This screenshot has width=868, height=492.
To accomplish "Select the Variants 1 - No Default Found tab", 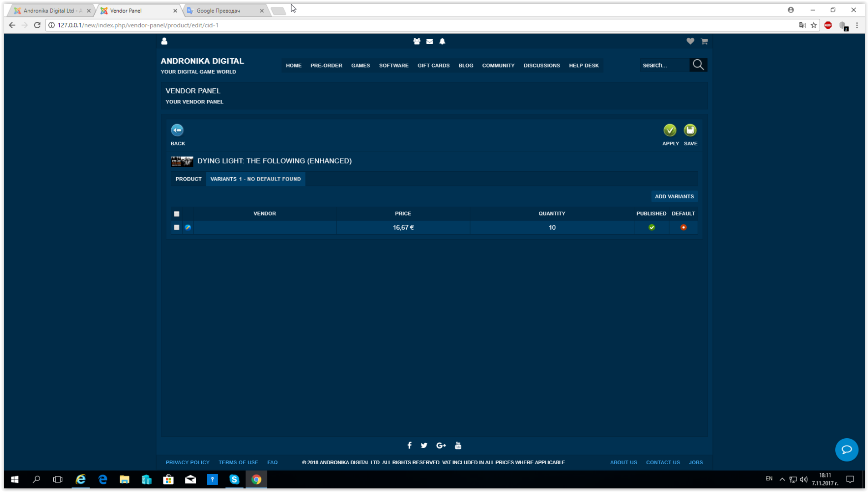I will 255,179.
